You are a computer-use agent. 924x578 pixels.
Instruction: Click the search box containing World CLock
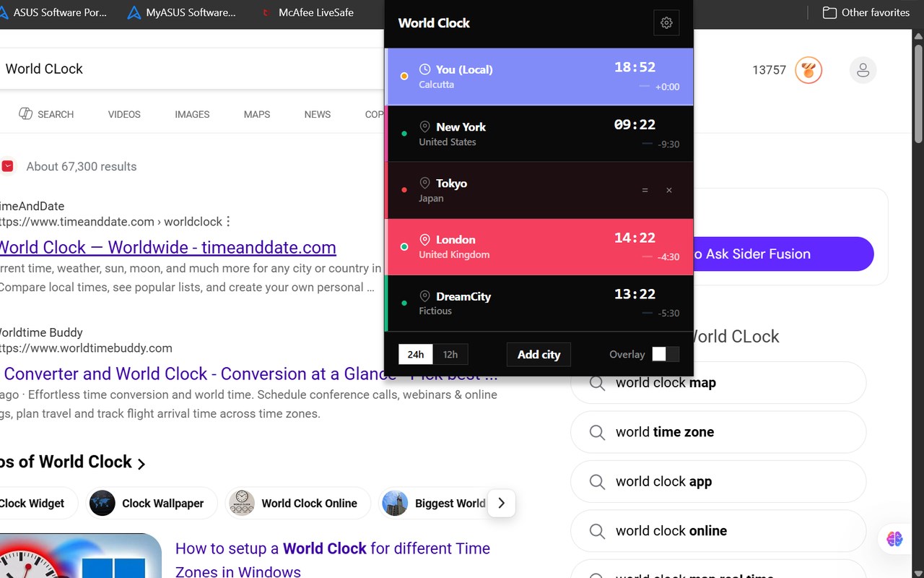pos(191,69)
